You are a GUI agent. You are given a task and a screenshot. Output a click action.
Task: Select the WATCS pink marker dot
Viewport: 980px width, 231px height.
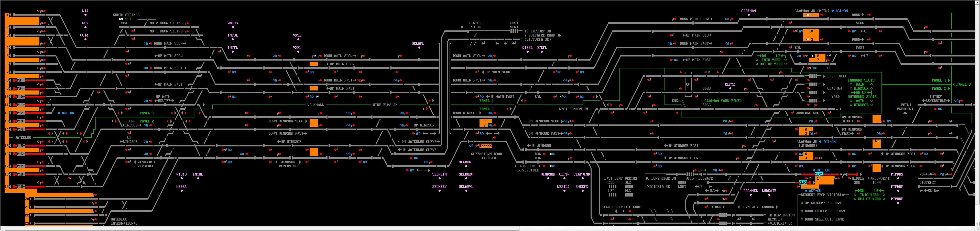(x=232, y=27)
